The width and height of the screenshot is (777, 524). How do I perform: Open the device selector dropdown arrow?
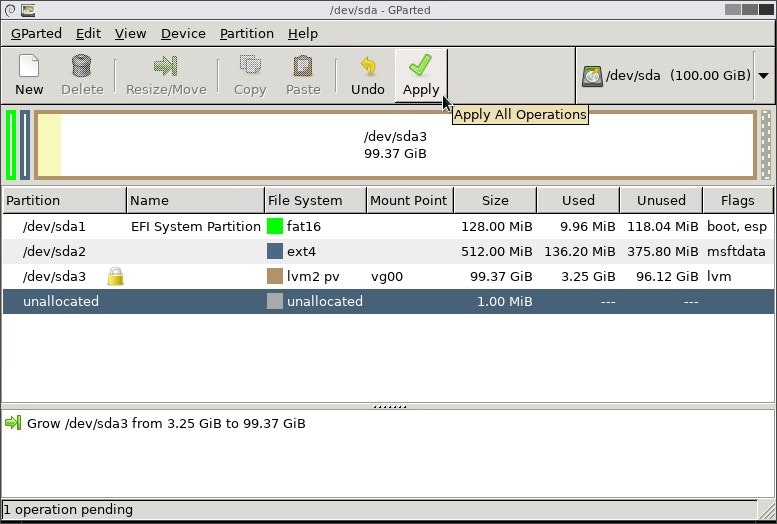(764, 76)
